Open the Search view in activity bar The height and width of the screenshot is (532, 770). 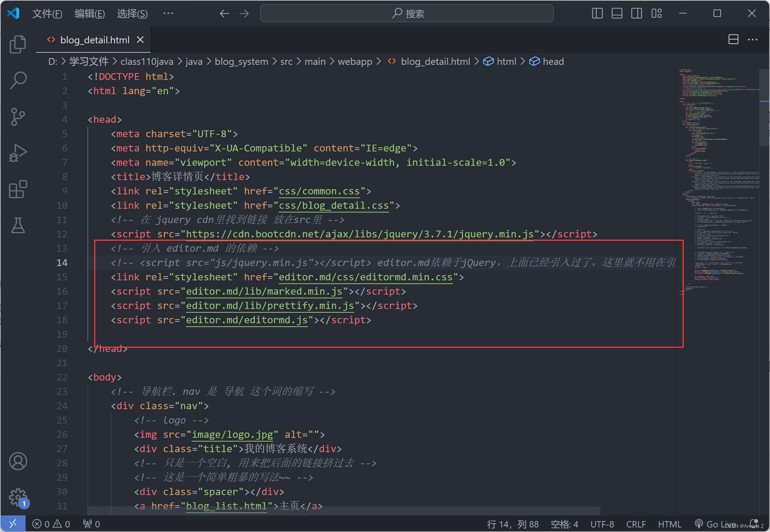point(18,80)
